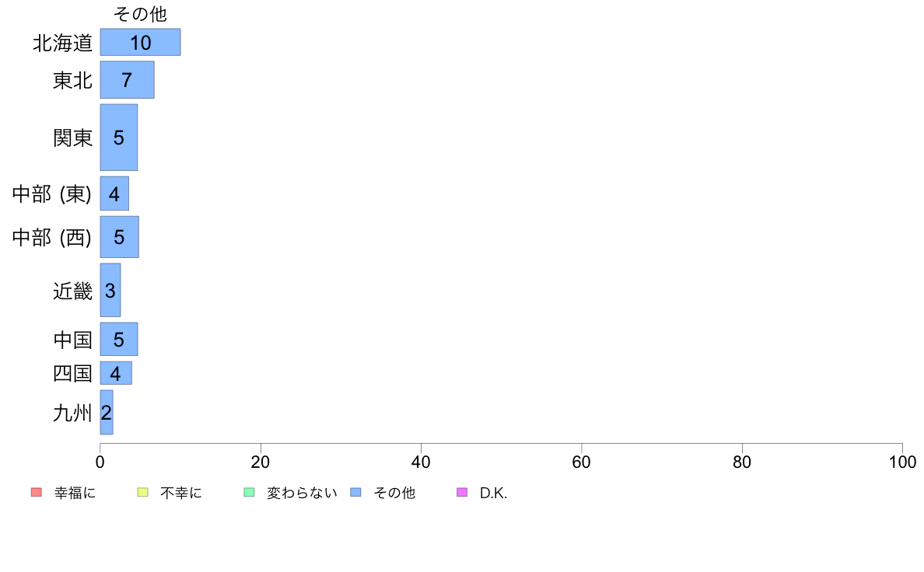Click the 北海道 axis label
924x572 pixels.
62,43
